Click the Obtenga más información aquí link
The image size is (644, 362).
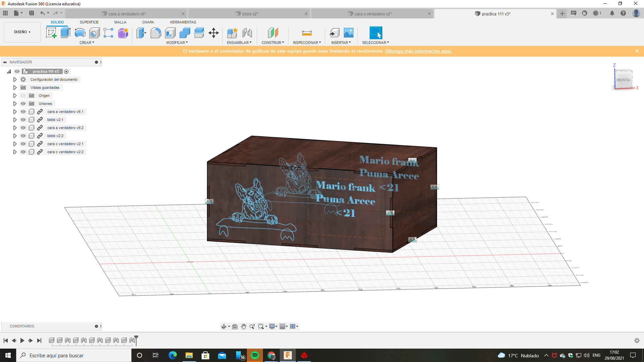(x=418, y=51)
